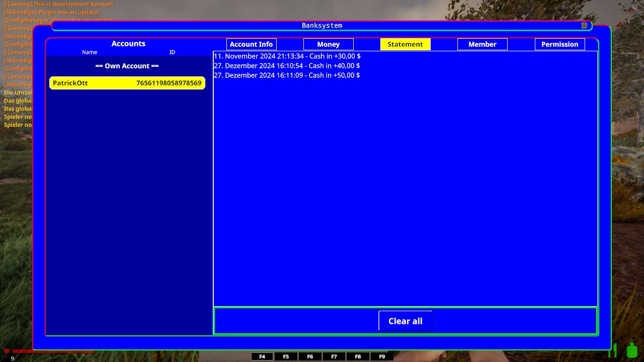Viewport: 644px width, 362px height.
Task: Open the Account Info tab
Action: coord(251,44)
